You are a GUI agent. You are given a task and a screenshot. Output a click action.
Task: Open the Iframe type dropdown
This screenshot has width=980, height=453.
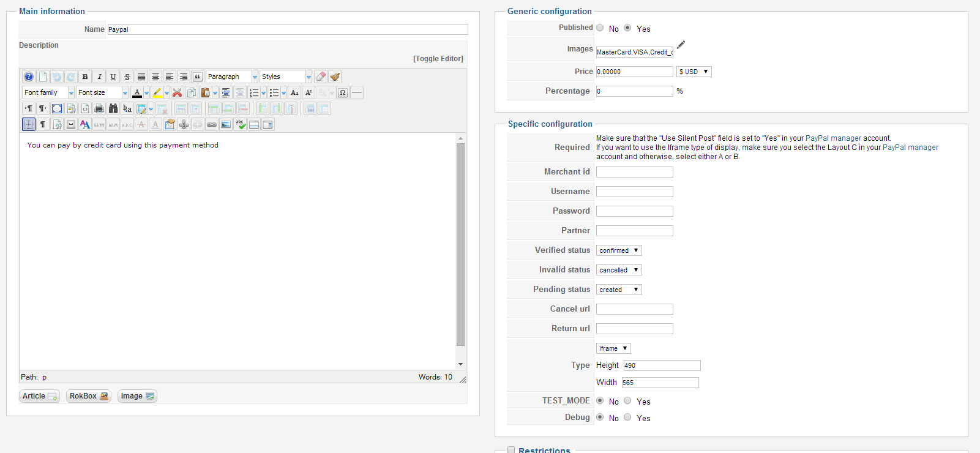click(613, 348)
